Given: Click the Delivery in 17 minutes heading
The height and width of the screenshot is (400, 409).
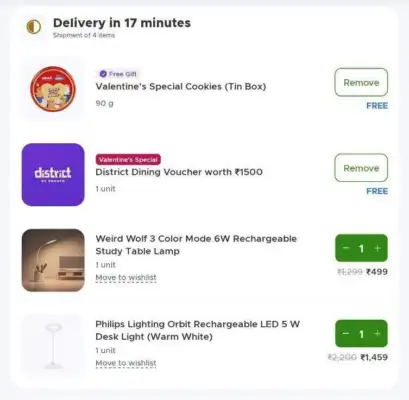Looking at the screenshot, I should click(122, 23).
